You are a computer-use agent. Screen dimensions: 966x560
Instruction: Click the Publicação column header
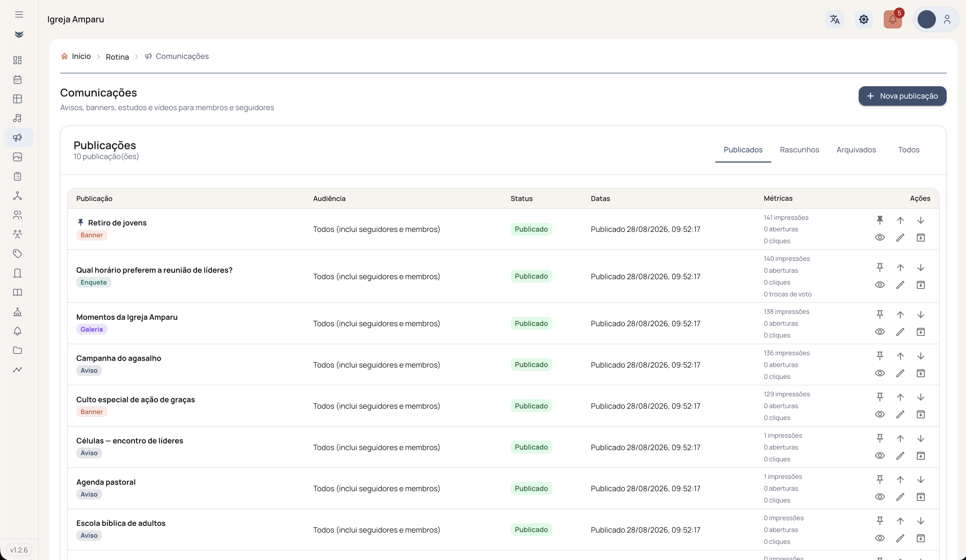pyautogui.click(x=94, y=198)
